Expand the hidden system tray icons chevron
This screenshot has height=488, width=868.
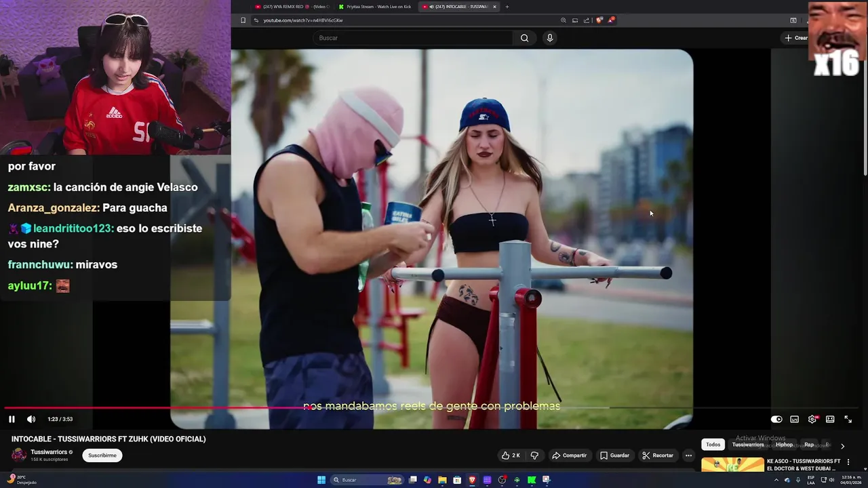(776, 480)
